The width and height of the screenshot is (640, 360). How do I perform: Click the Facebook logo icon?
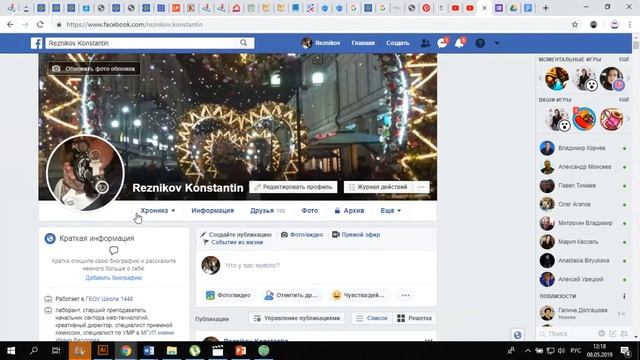[x=36, y=43]
